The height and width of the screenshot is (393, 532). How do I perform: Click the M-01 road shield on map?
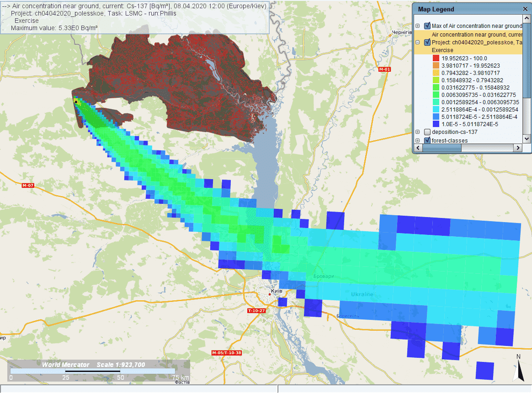click(385, 69)
